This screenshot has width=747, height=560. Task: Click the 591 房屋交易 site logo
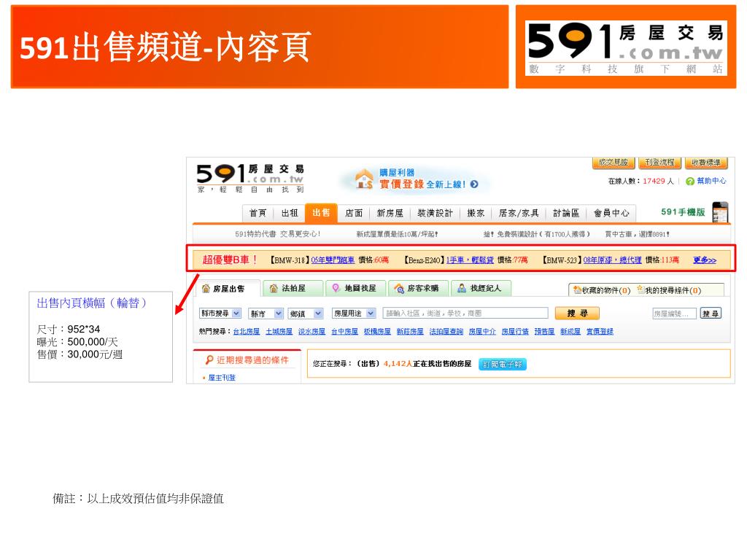pos(251,178)
